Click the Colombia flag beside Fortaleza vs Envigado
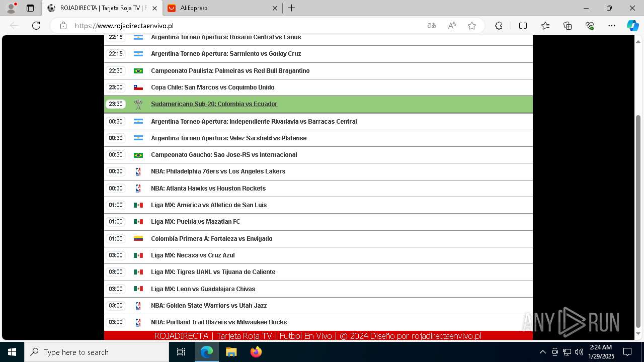 pyautogui.click(x=138, y=239)
